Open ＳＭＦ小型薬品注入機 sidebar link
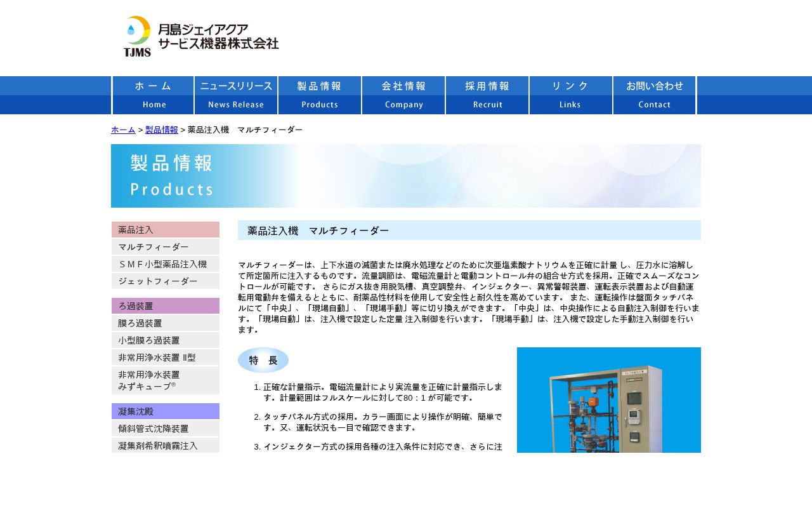The height and width of the screenshot is (508, 812). [166, 264]
